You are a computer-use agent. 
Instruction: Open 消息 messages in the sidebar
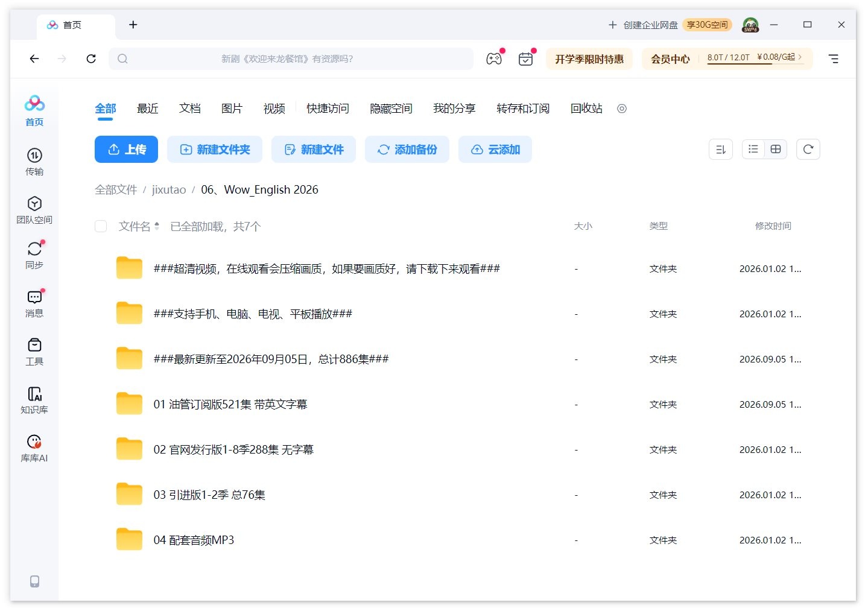pos(34,303)
